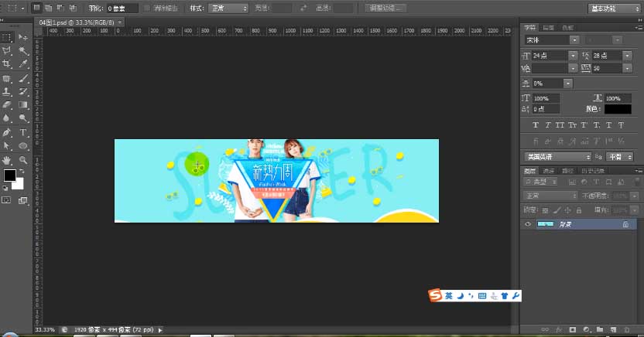This screenshot has height=337, width=644.
Task: Select the Zoom magnifier tool
Action: pyautogui.click(x=23, y=160)
